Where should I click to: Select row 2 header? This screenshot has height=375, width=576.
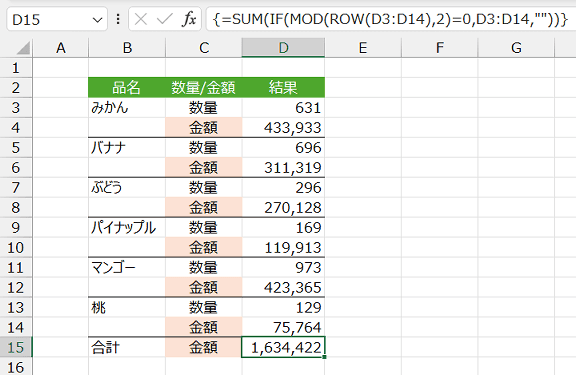pos(16,88)
